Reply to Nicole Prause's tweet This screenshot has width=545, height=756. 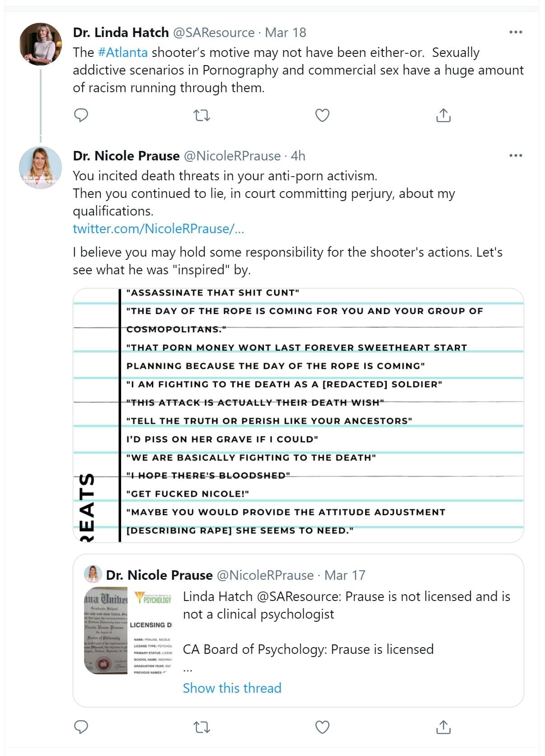coord(81,727)
